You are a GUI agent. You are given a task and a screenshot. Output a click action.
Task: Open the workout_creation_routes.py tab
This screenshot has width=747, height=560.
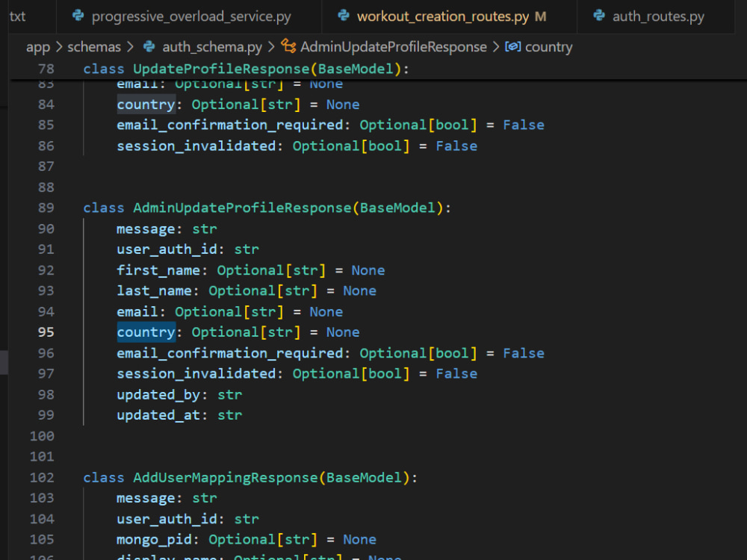pyautogui.click(x=449, y=16)
